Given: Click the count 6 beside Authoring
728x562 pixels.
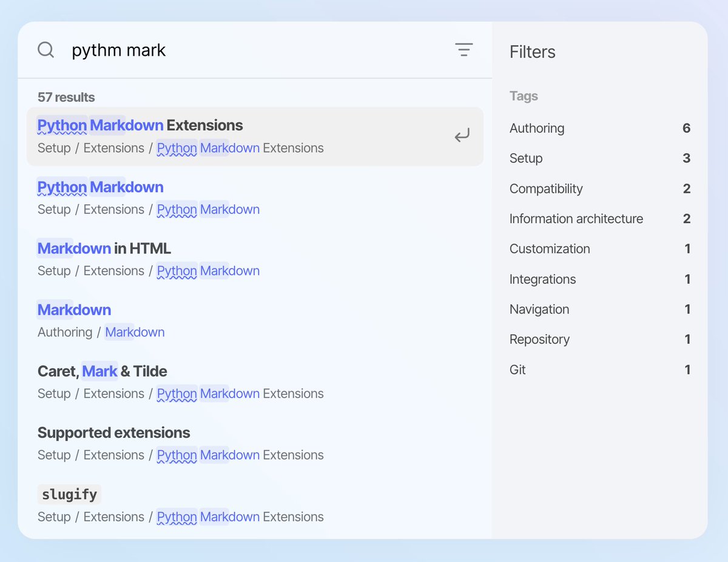Looking at the screenshot, I should pos(686,128).
